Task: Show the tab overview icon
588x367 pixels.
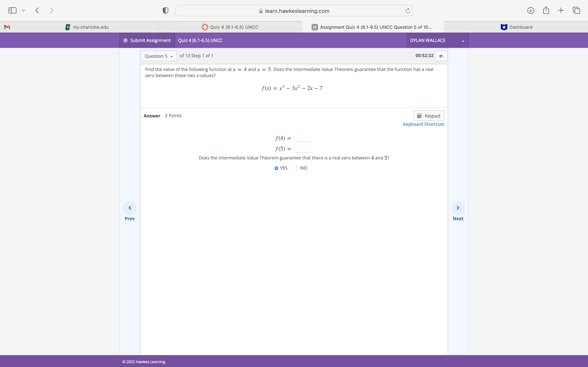Action: tap(576, 10)
